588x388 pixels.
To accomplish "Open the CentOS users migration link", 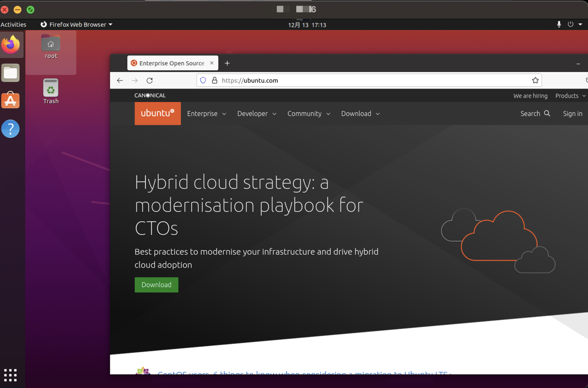I will pos(304,372).
